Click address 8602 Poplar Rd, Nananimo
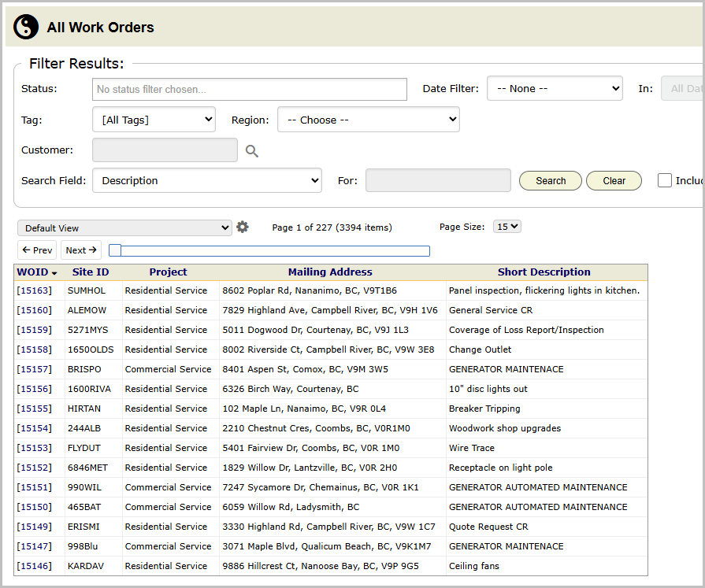 [x=310, y=290]
